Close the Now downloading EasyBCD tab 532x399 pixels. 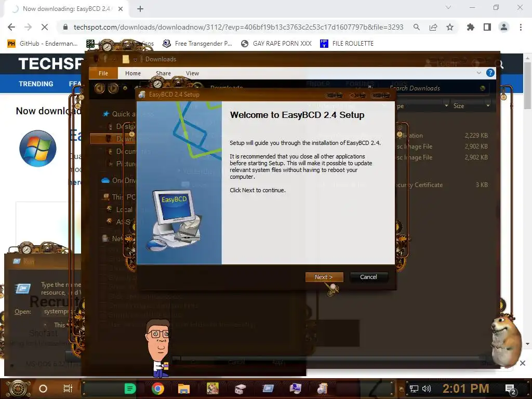[120, 9]
